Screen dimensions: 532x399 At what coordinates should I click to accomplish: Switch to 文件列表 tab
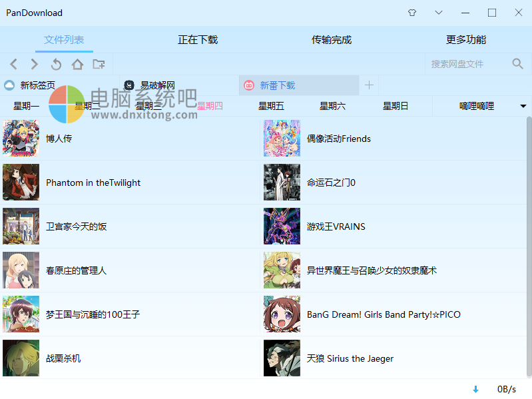click(64, 40)
